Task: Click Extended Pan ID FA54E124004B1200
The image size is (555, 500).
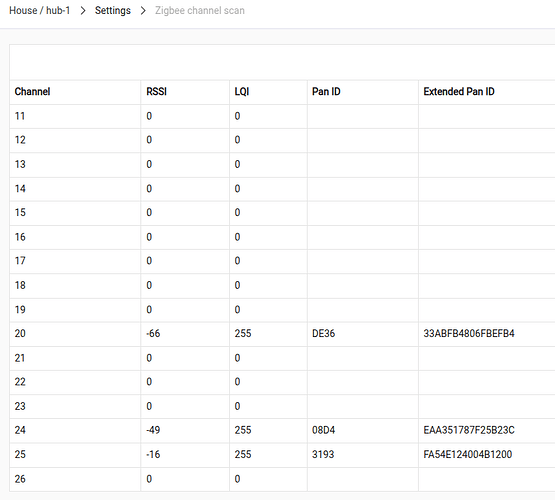Action: point(468,454)
